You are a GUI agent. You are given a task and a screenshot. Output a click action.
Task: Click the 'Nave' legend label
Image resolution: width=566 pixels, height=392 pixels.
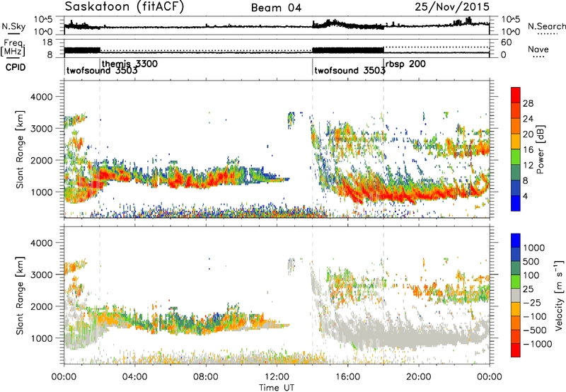coord(538,50)
